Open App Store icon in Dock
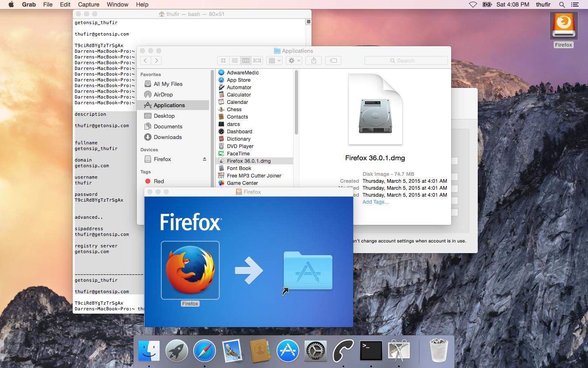This screenshot has height=368, width=588. point(287,351)
